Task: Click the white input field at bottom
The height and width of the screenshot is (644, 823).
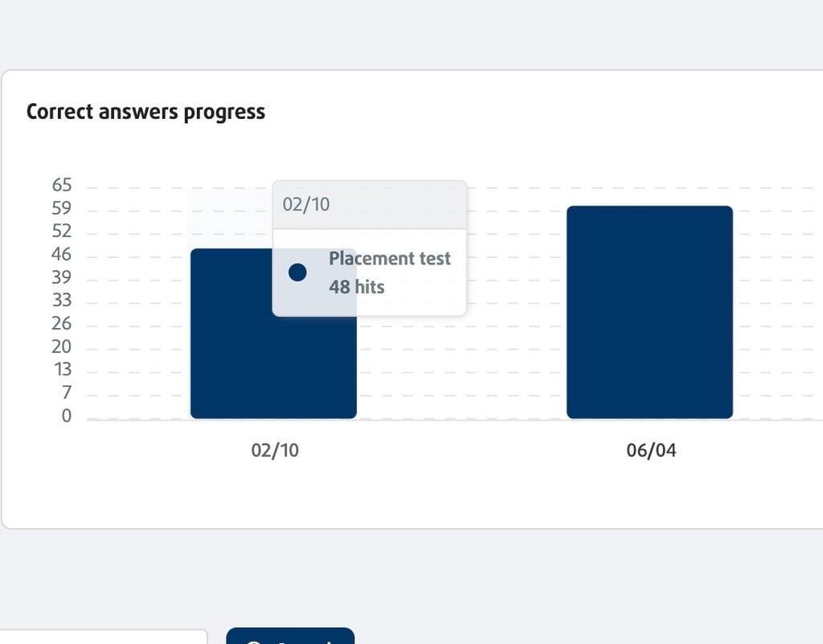Action: click(104, 637)
